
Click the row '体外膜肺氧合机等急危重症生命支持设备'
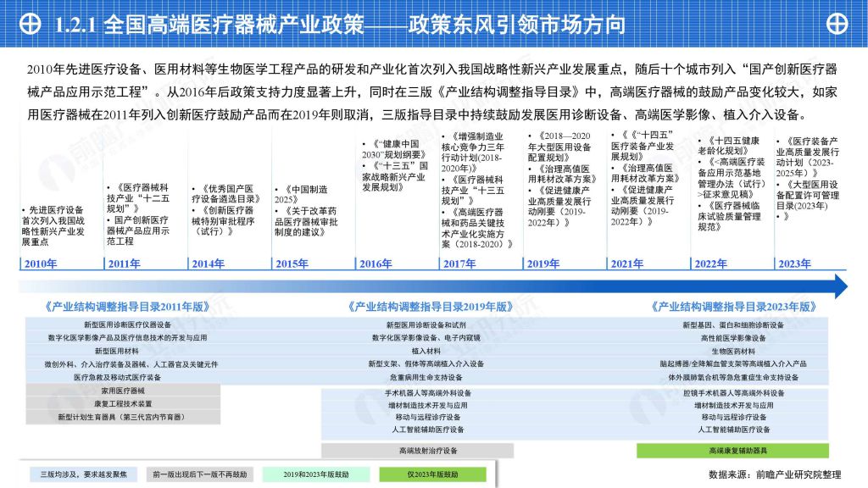point(733,377)
